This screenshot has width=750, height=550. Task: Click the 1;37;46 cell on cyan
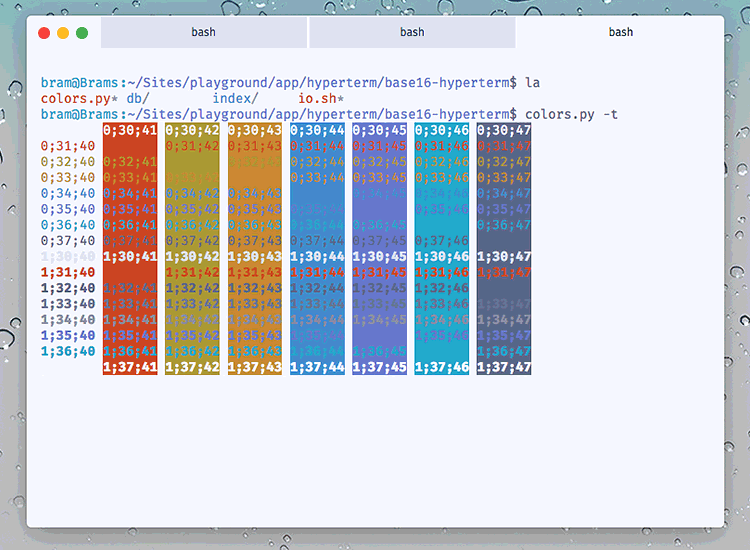441,367
